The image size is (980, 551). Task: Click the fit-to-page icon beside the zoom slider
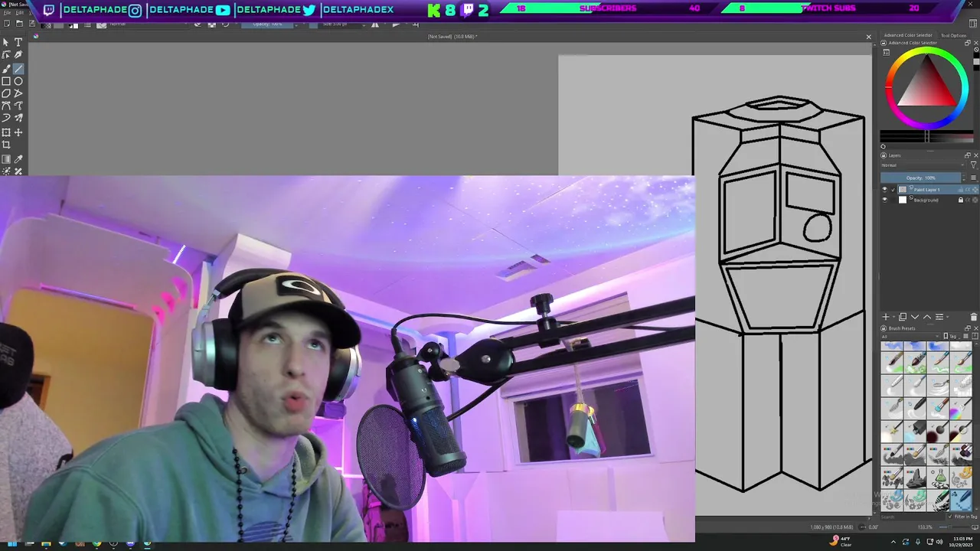[974, 527]
